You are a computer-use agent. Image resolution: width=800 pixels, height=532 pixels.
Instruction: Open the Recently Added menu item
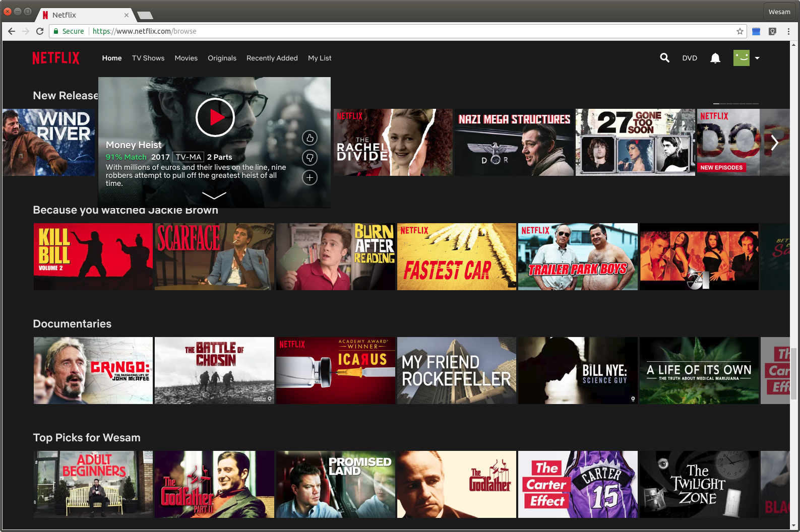272,58
